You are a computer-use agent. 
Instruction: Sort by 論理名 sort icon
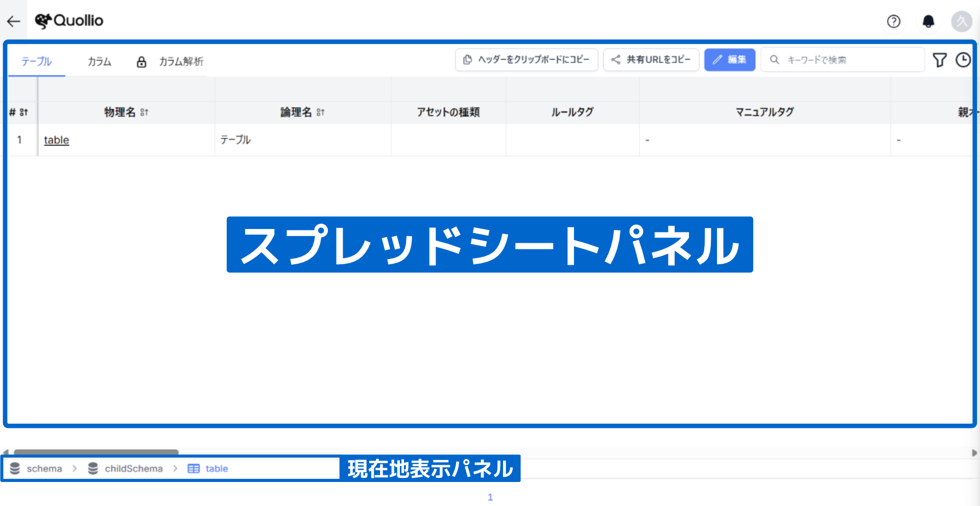[321, 112]
